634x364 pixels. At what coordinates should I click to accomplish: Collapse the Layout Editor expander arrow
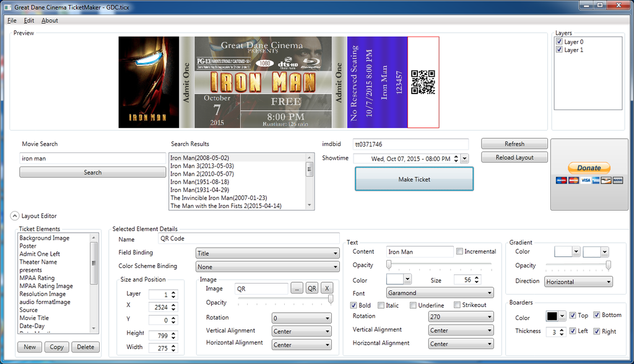pyautogui.click(x=15, y=216)
